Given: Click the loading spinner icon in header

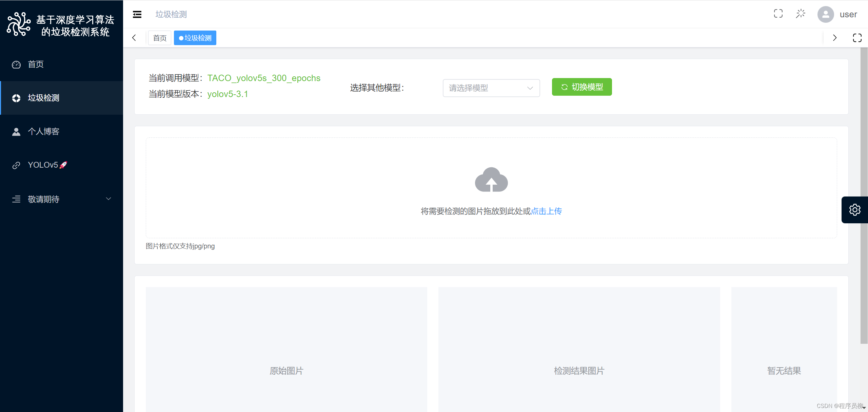Looking at the screenshot, I should point(801,14).
